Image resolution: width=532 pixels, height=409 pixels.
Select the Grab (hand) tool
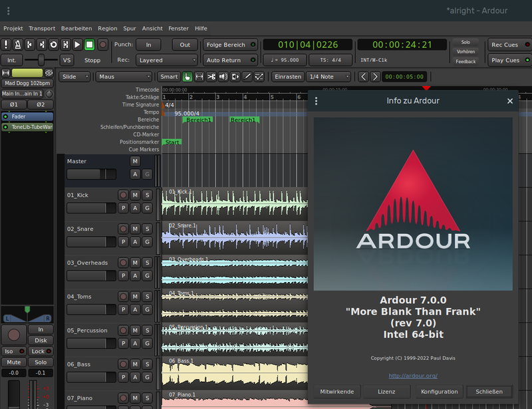pos(188,76)
